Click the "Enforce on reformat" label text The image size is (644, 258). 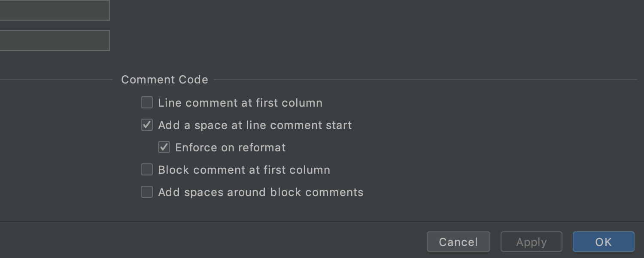(x=230, y=147)
